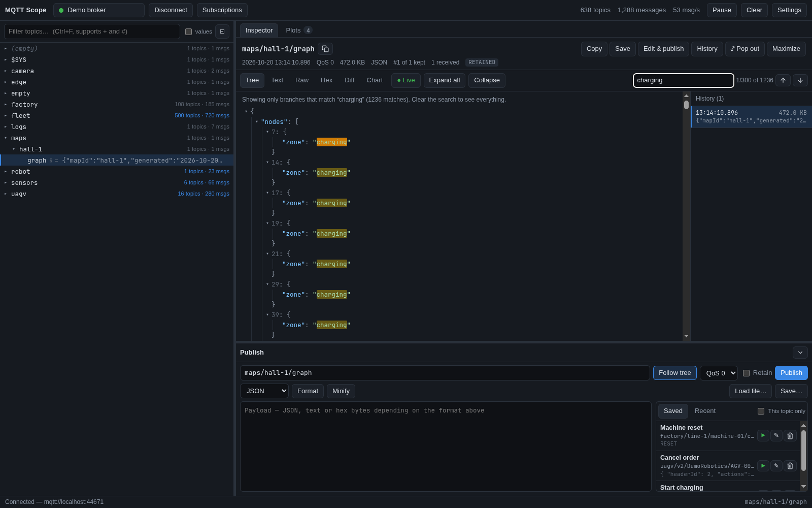Viewport: 812px width, 508px height.
Task: Edit the Machine reset saved message
Action: [776, 435]
